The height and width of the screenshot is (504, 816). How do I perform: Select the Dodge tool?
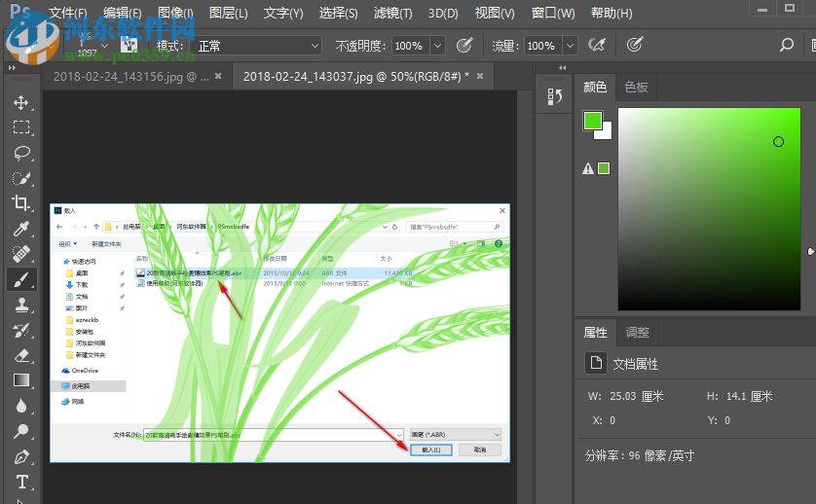click(20, 431)
